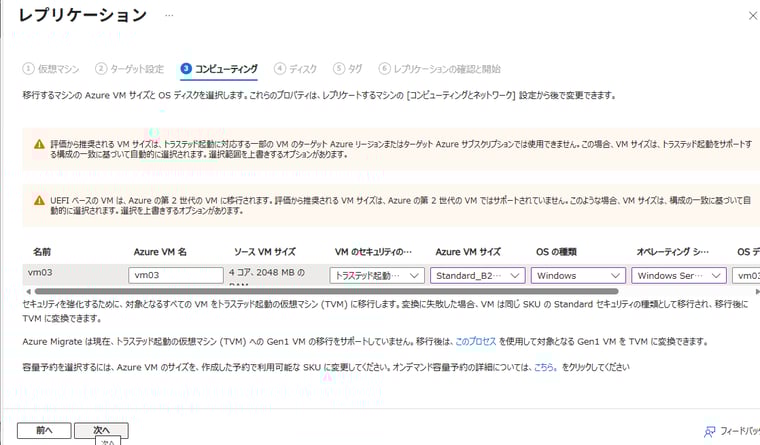This screenshot has width=760, height=445.
Task: Select step 3 コンピューティング tab
Action: [x=219, y=69]
